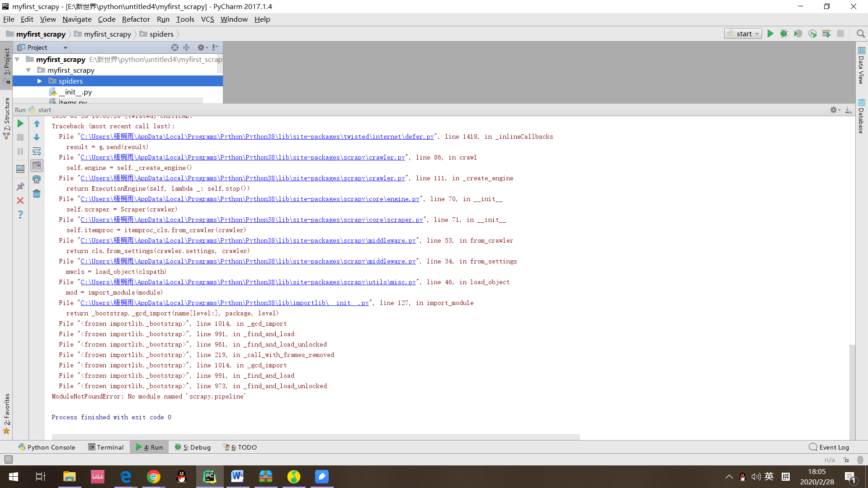Open the defer.py traceback link

point(257,136)
